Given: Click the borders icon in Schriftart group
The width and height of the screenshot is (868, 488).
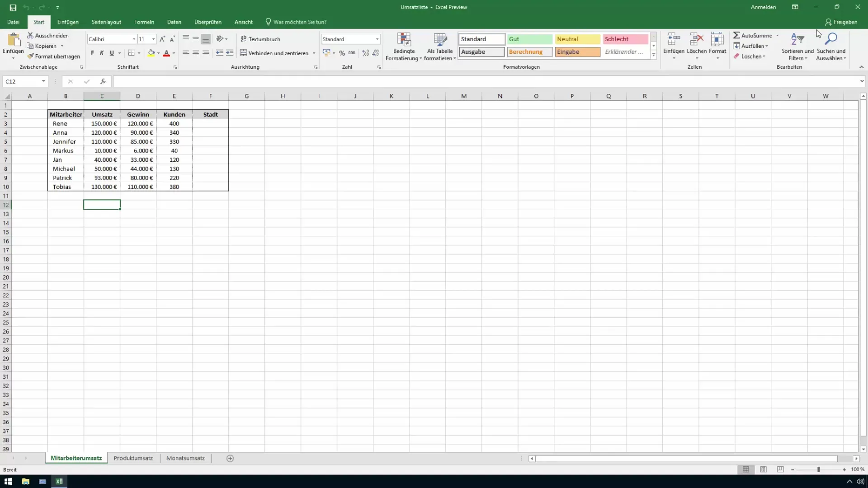Looking at the screenshot, I should coord(131,53).
